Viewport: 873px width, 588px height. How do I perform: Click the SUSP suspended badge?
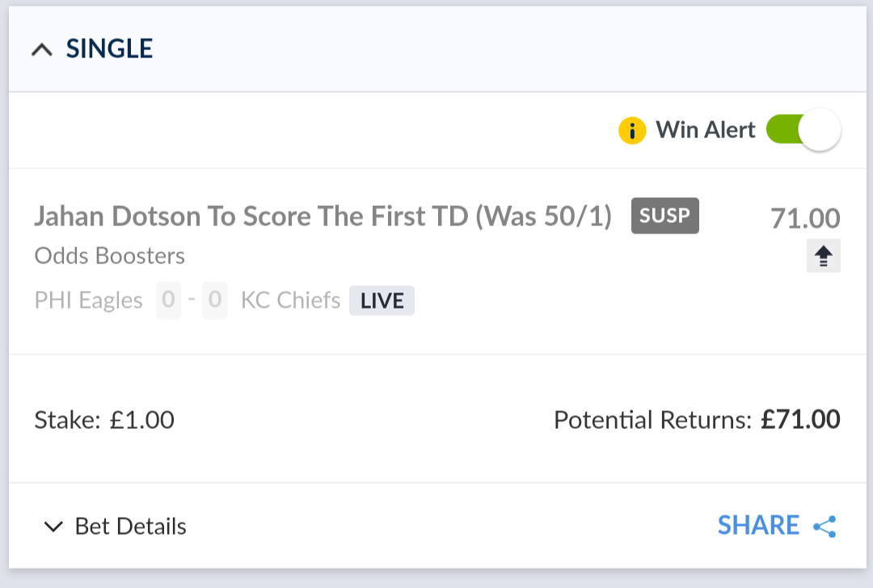664,216
